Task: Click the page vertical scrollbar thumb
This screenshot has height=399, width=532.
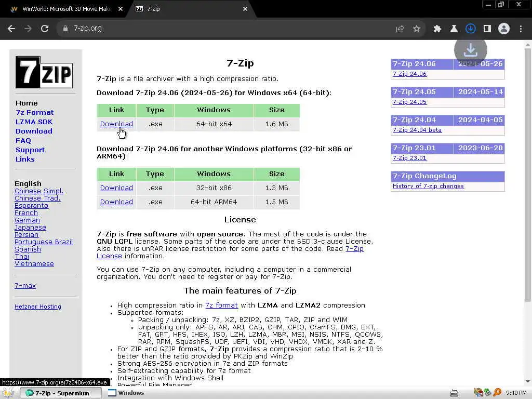Action: pos(528,175)
